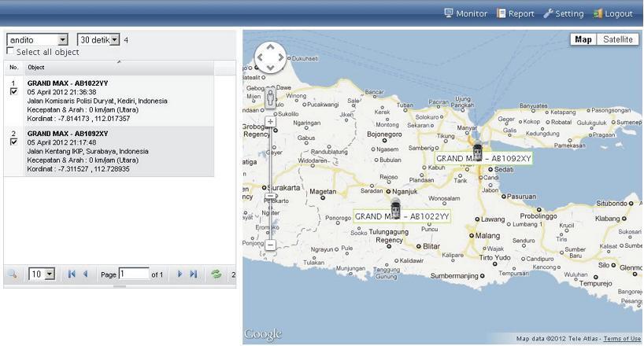Pan the map right with the navigation arrow
Image resolution: width=644 pixels, height=346 pixels.
tap(281, 57)
